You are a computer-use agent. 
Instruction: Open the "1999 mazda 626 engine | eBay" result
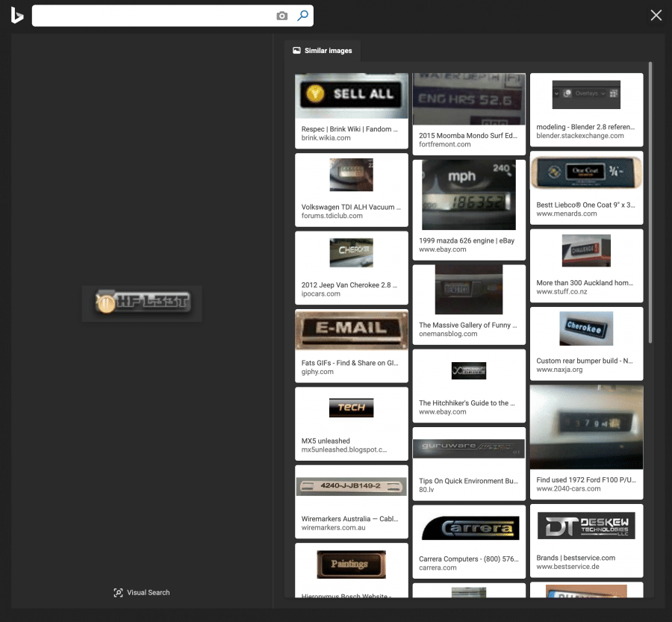[x=465, y=240]
